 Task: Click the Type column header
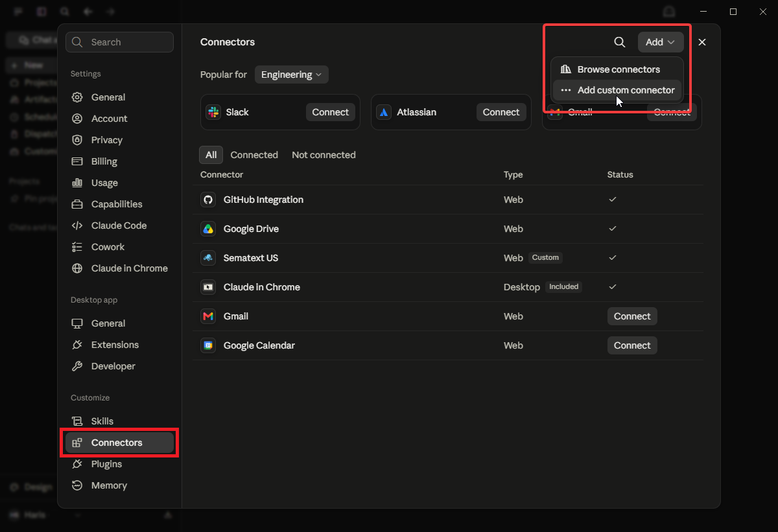[513, 175]
